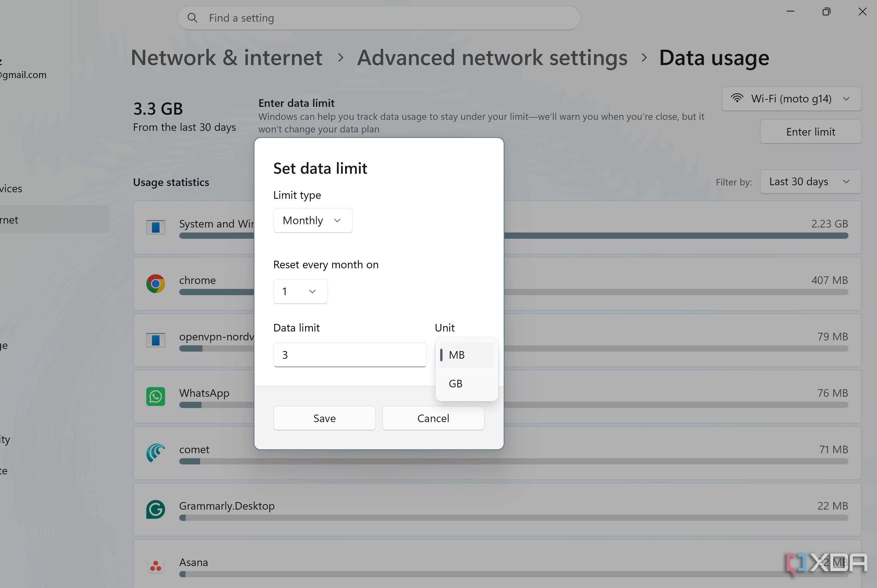Click the Data limit input field

click(350, 355)
